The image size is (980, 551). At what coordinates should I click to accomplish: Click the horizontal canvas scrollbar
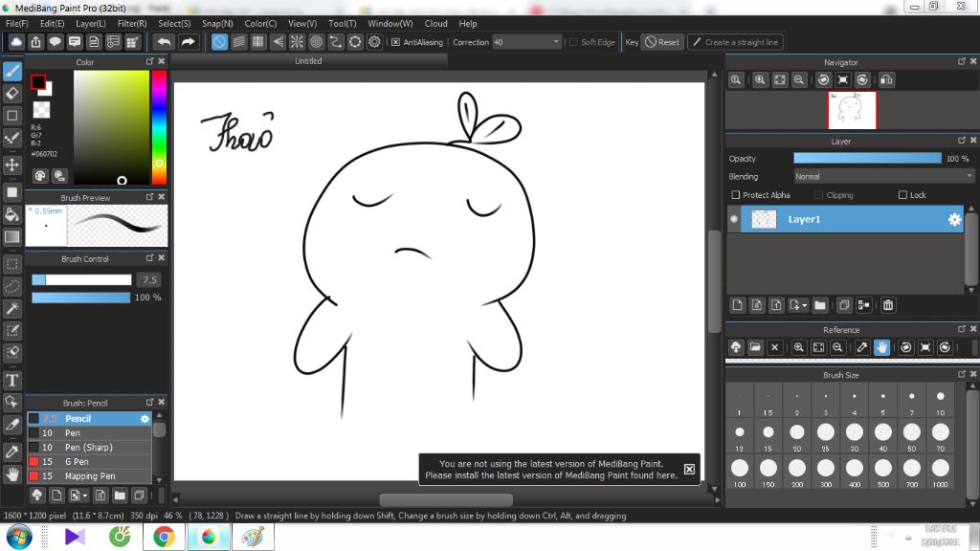pos(446,499)
